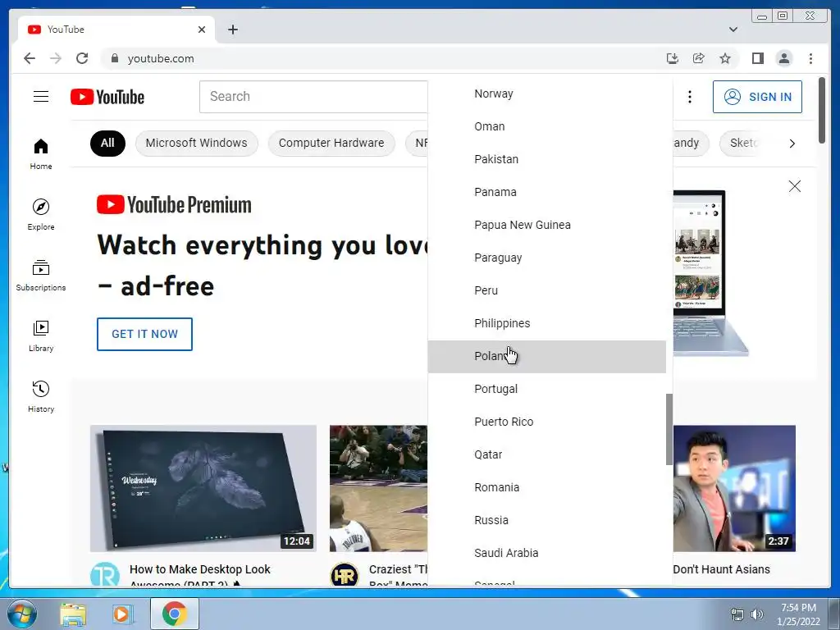
Task: Choose Papua New Guinea from list
Action: click(546, 225)
